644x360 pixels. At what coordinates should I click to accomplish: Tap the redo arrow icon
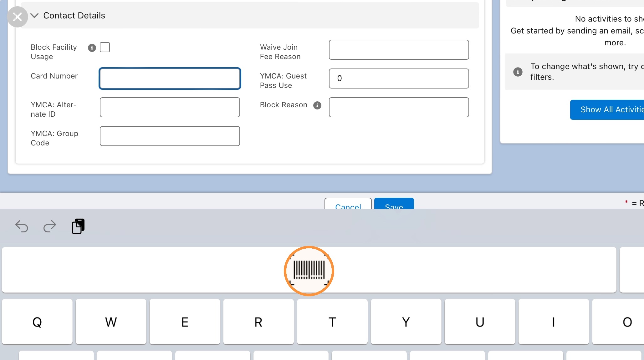[x=49, y=226]
